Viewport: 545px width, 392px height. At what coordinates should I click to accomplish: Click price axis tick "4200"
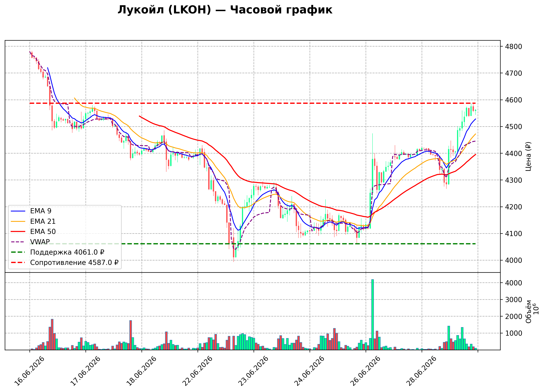514,207
